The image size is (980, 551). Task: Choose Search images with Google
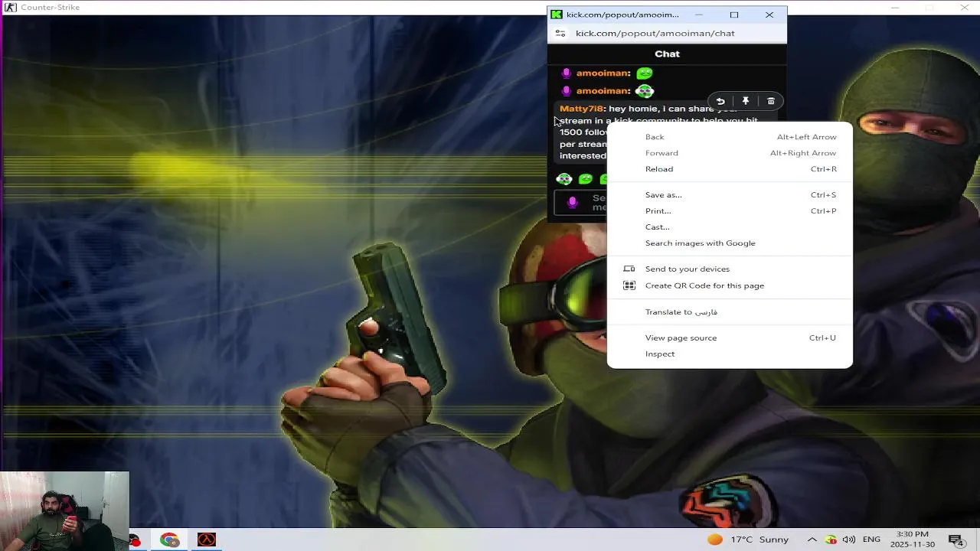pos(730,243)
